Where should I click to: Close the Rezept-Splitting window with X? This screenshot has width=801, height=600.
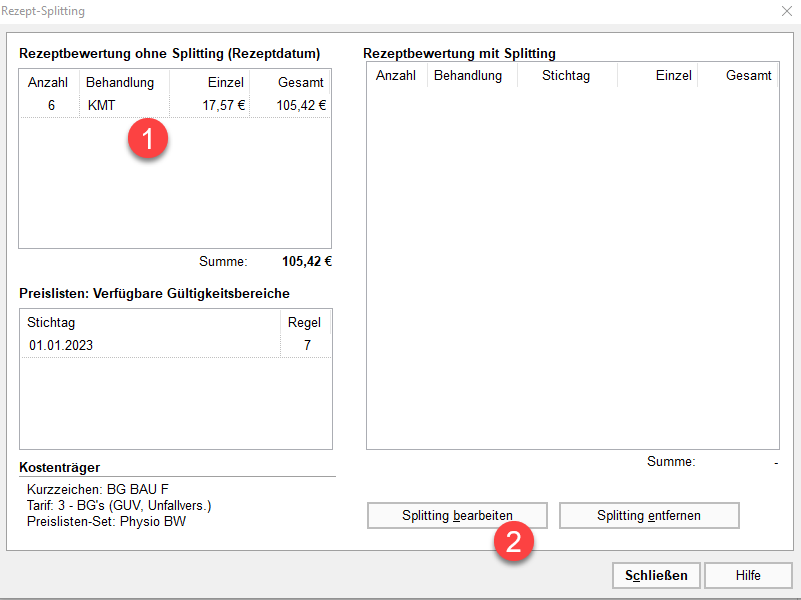coord(786,12)
